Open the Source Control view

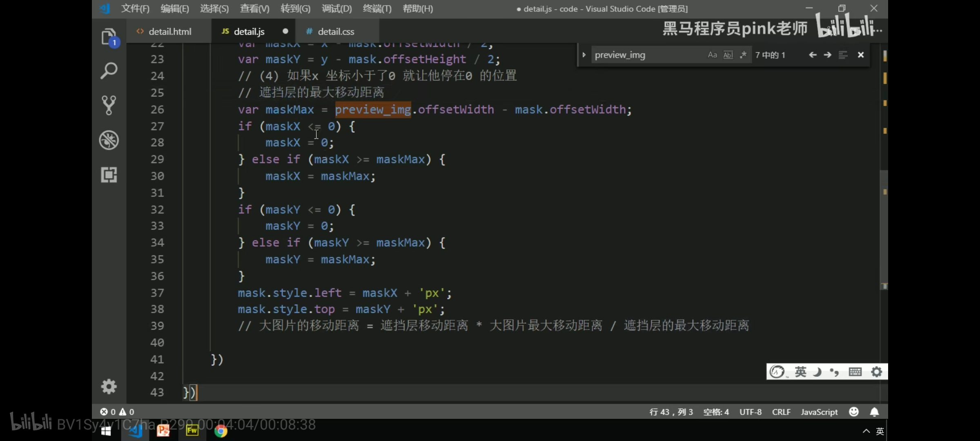[x=109, y=105]
